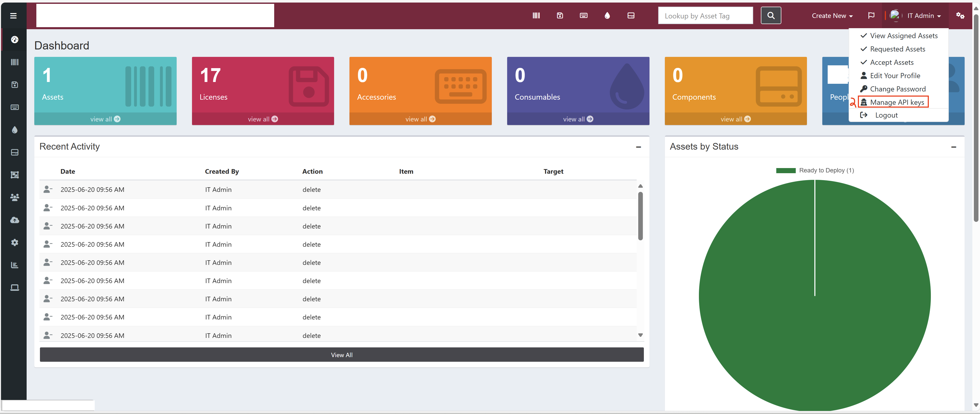Viewport: 980px width, 414px height.
Task: Open Components via sidebar hard drive icon
Action: [14, 152]
